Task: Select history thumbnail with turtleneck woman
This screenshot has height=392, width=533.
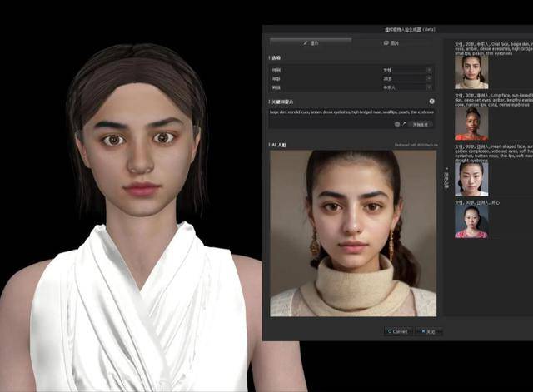Action: point(471,72)
